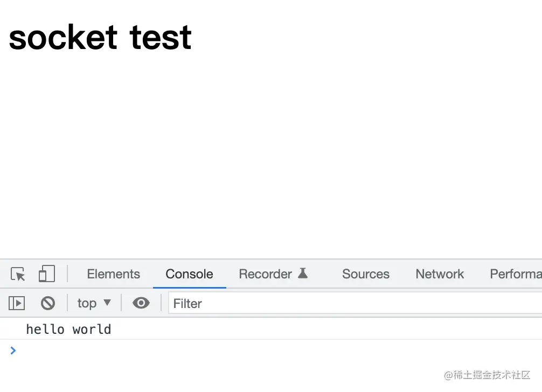Click the blue console prompt chevron
The width and height of the screenshot is (542, 392).
(x=13, y=351)
